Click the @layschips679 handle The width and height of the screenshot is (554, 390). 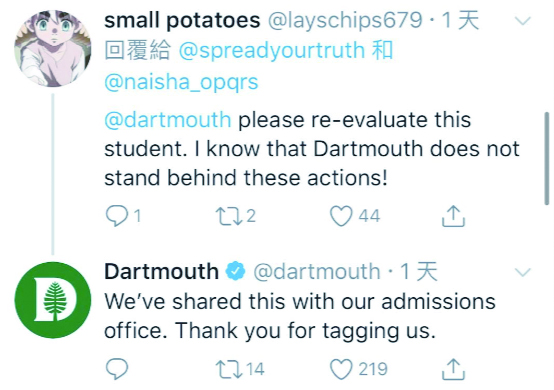(345, 20)
